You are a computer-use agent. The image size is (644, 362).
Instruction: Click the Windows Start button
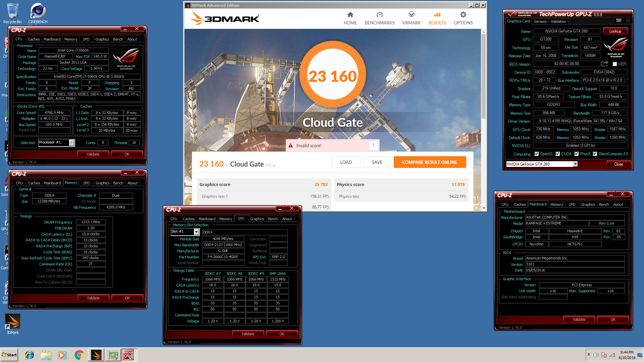[9, 355]
